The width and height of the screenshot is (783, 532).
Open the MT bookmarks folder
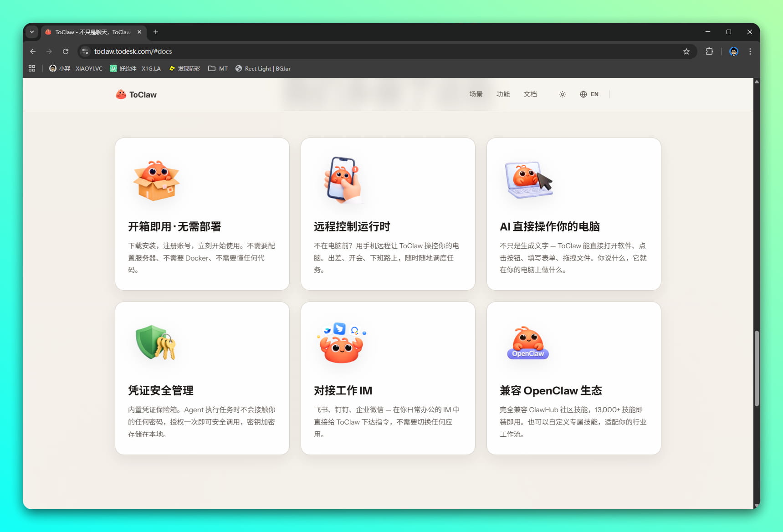218,68
